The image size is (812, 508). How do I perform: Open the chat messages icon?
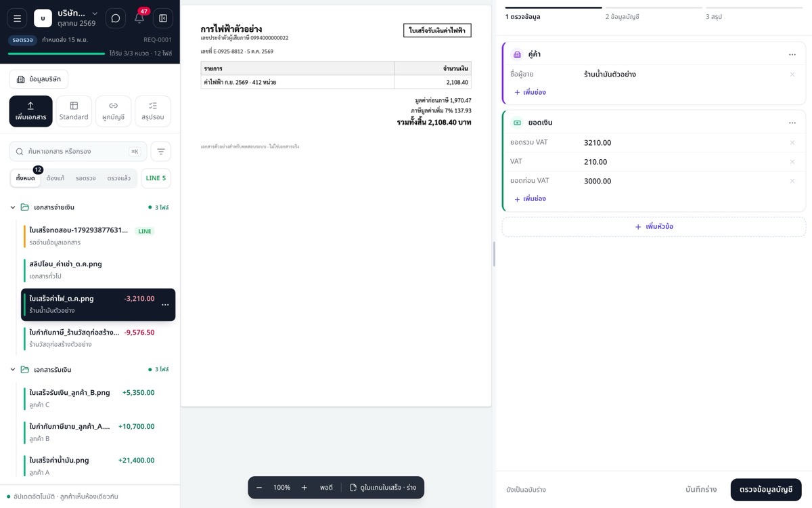[x=116, y=18]
